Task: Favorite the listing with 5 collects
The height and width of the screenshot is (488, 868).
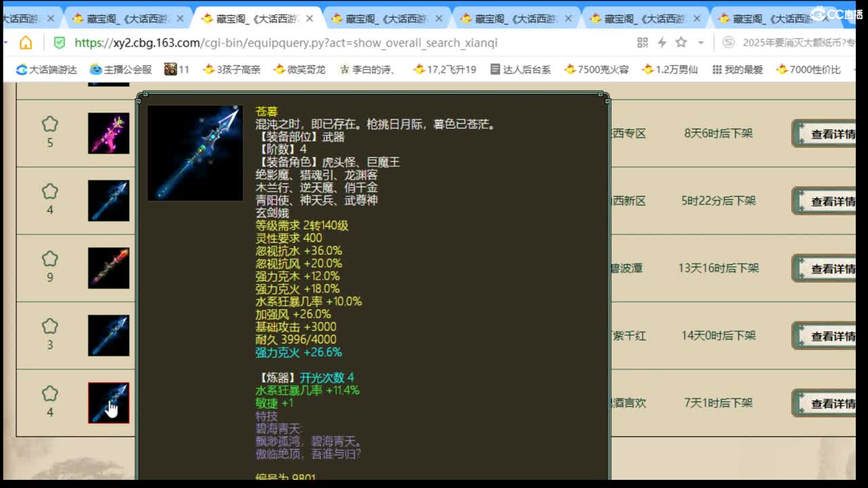Action: click(50, 124)
